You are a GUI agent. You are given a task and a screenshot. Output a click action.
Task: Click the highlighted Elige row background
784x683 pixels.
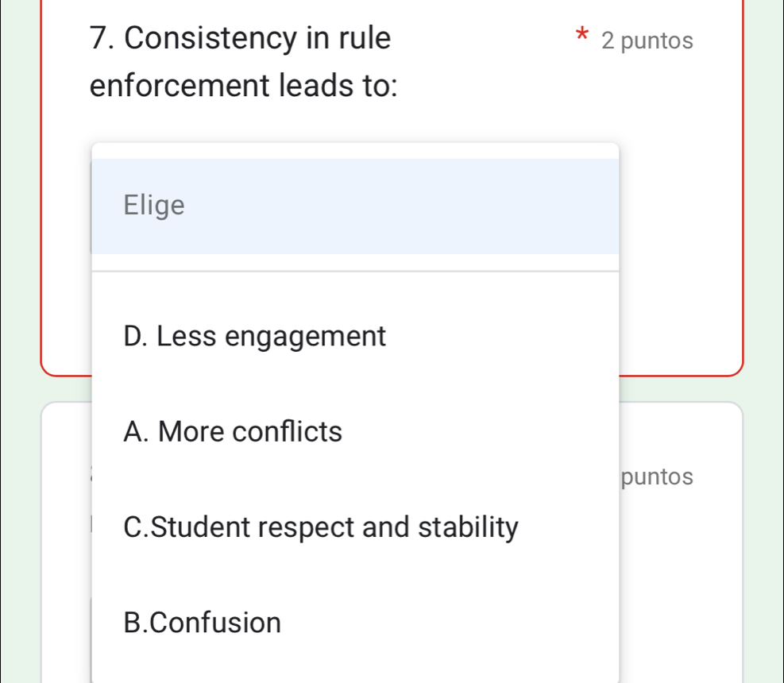coord(477,205)
